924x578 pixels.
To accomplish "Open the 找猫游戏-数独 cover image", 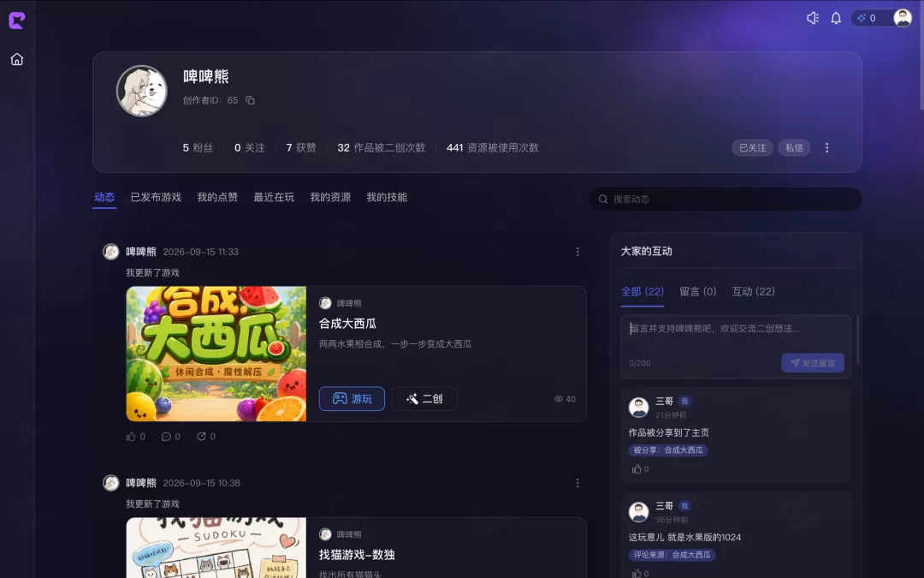I will pyautogui.click(x=216, y=548).
